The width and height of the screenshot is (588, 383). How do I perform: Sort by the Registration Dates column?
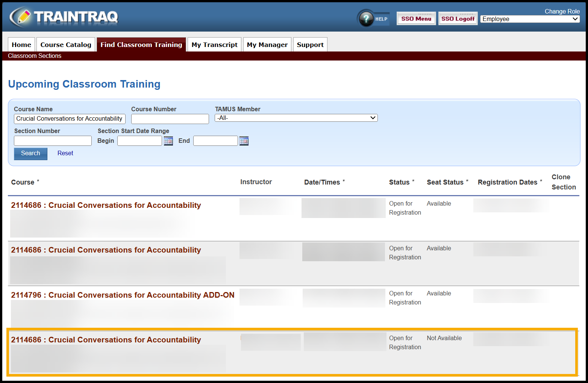click(x=508, y=182)
